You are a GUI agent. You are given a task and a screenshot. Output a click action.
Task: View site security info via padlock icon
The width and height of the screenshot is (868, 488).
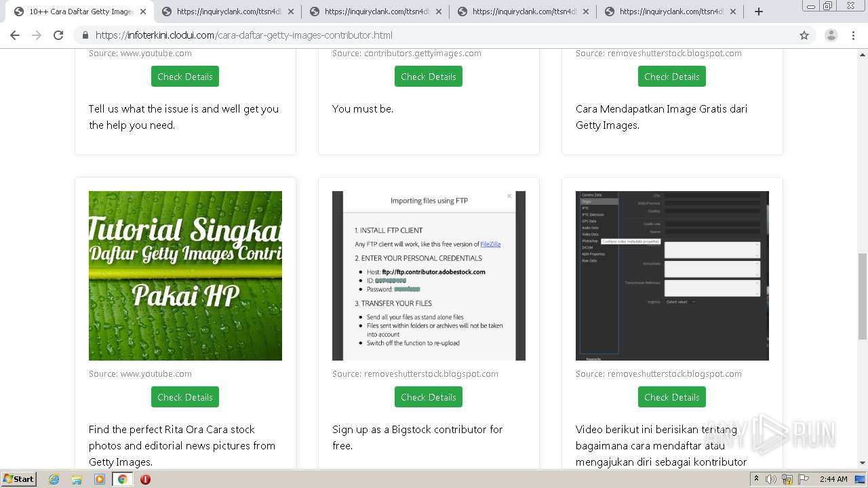85,35
